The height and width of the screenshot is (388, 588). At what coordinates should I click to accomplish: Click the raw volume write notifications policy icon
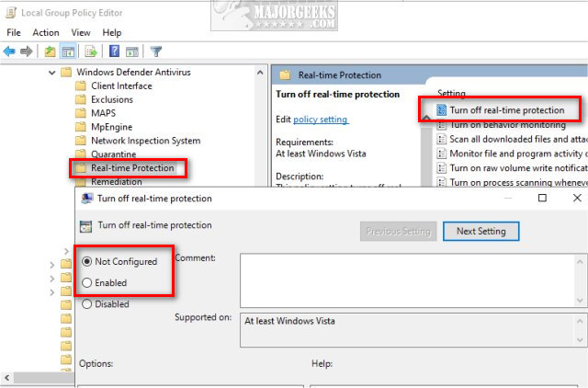tap(442, 167)
